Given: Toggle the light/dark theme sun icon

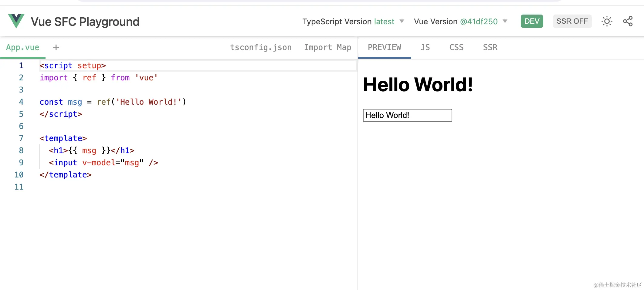Looking at the screenshot, I should (607, 21).
